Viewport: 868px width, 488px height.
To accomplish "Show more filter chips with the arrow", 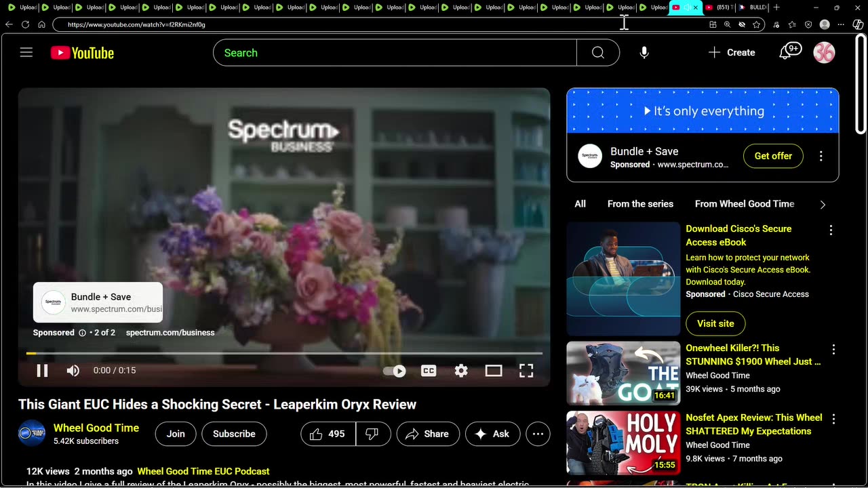I will point(823,204).
